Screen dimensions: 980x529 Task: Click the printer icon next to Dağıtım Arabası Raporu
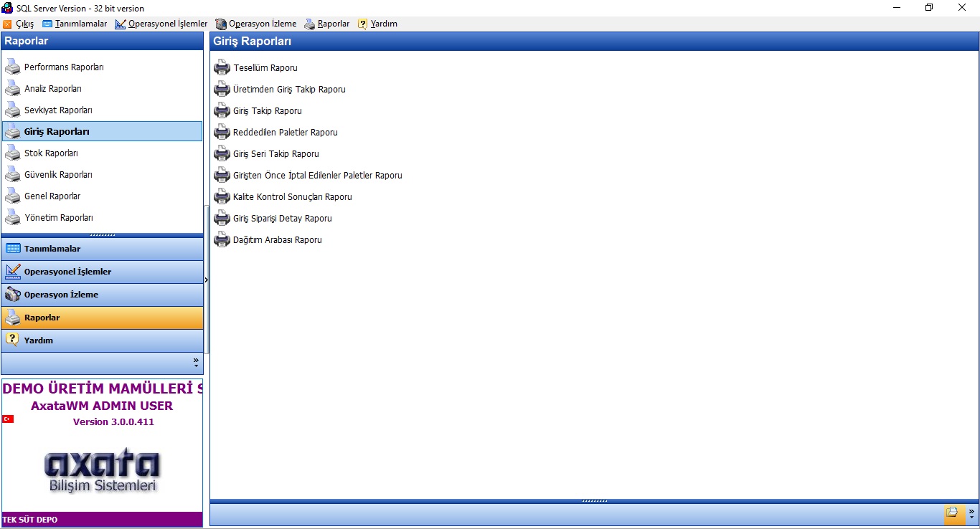(222, 240)
